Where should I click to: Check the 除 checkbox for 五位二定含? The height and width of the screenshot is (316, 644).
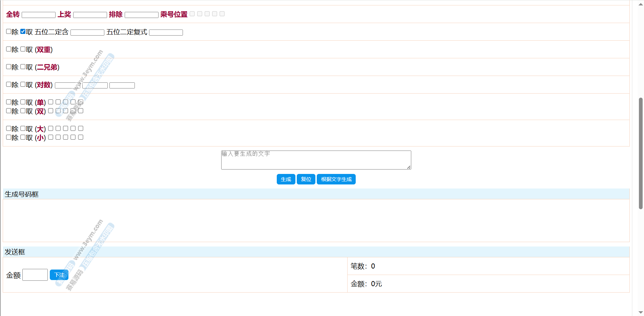pyautogui.click(x=9, y=32)
